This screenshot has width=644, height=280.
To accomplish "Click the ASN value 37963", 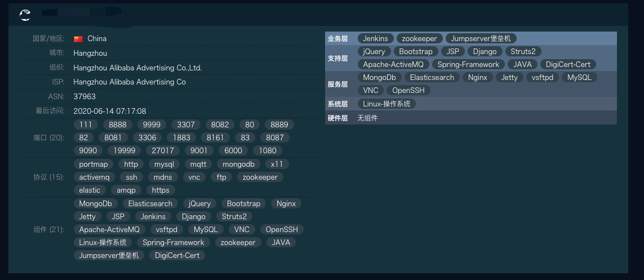I will tap(85, 96).
